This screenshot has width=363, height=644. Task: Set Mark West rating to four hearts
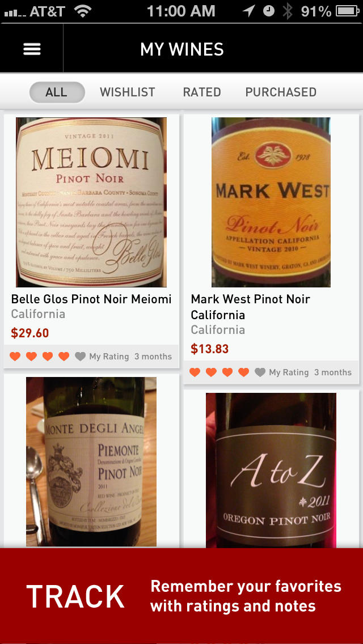click(244, 372)
